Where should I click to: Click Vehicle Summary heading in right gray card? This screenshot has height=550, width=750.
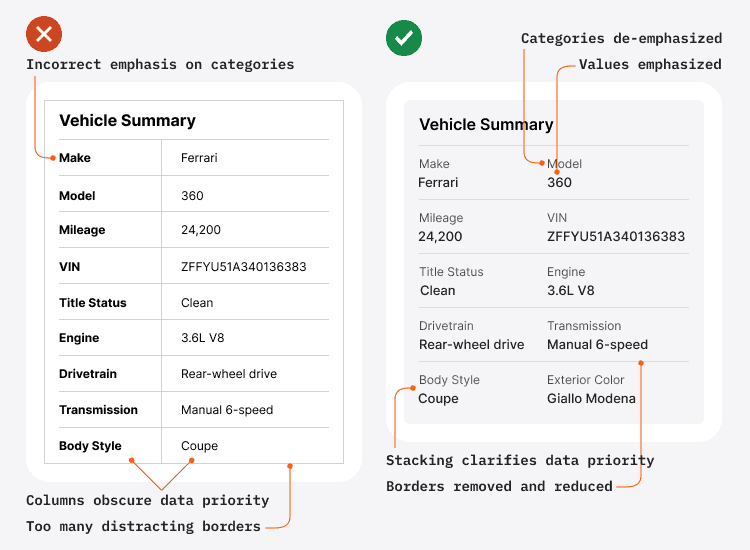(486, 125)
